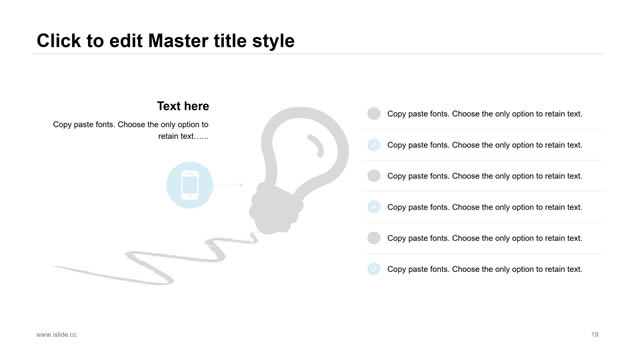Select the blue checkmark bullet on the second row
The image size is (635, 361).
click(374, 145)
